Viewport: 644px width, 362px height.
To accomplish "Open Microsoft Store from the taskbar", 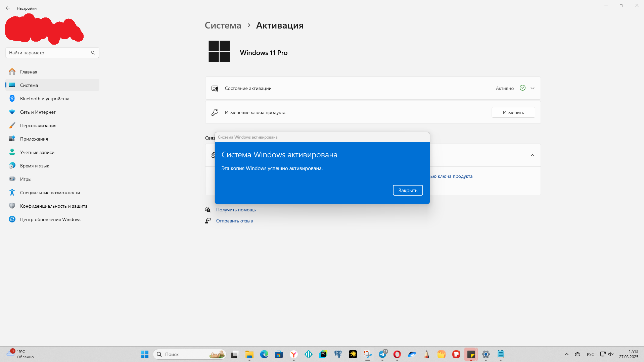I will coord(279,354).
